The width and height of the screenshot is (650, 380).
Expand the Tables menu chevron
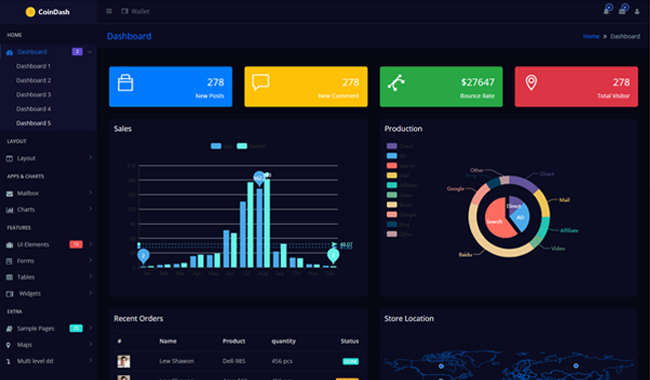pos(90,276)
